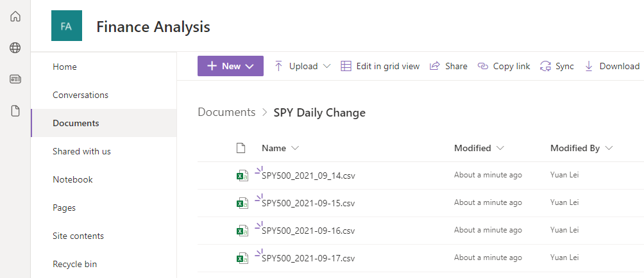Viewport: 644px width, 278px height.
Task: Go to Conversations in left navigation
Action: click(x=80, y=95)
